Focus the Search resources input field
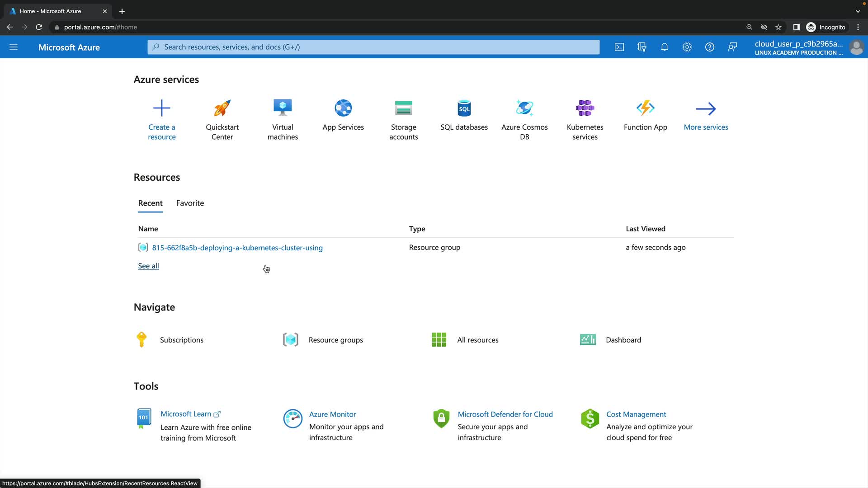Viewport: 868px width, 488px height. click(373, 47)
